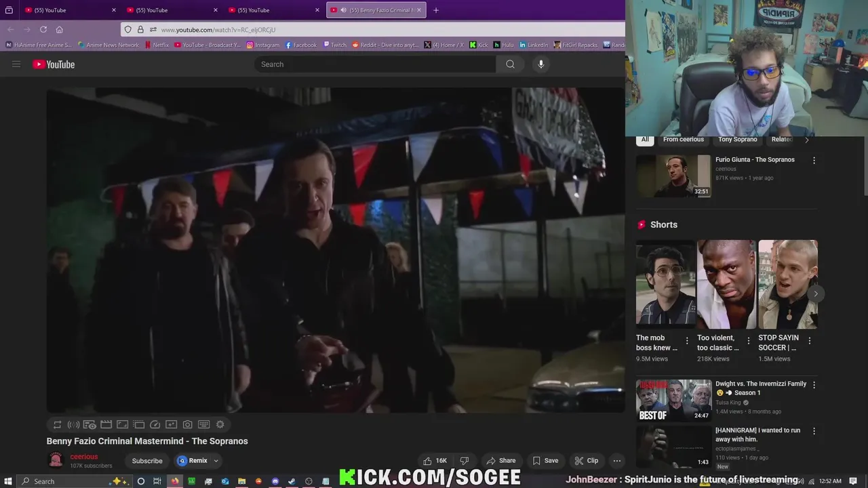The width and height of the screenshot is (868, 488).
Task: Open Dwight vs. The Invernizzi Family video
Action: coord(673,400)
